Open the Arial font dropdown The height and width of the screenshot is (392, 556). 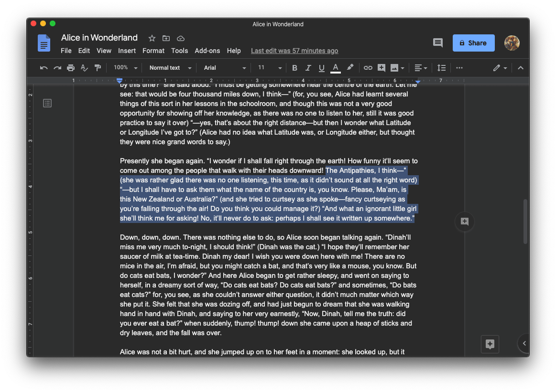225,68
